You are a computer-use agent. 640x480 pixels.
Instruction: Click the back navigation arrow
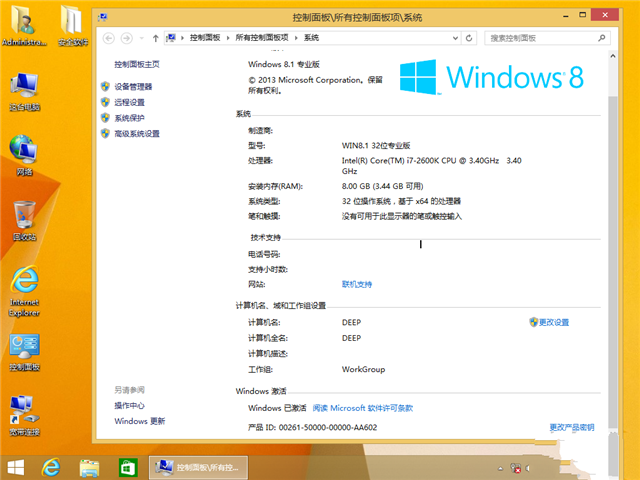109,38
